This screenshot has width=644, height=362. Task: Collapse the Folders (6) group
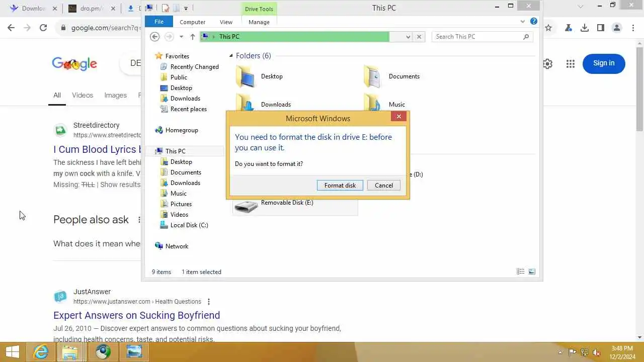[231, 56]
